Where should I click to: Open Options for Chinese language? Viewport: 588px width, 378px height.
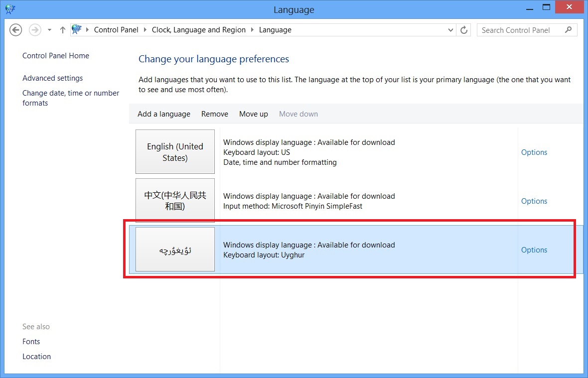(x=534, y=201)
